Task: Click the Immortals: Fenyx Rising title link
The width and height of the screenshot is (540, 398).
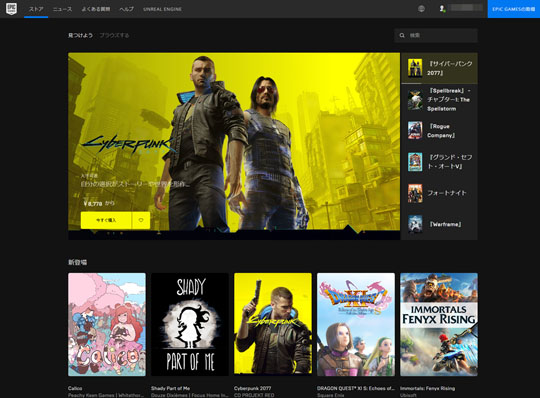Action: coord(427,388)
